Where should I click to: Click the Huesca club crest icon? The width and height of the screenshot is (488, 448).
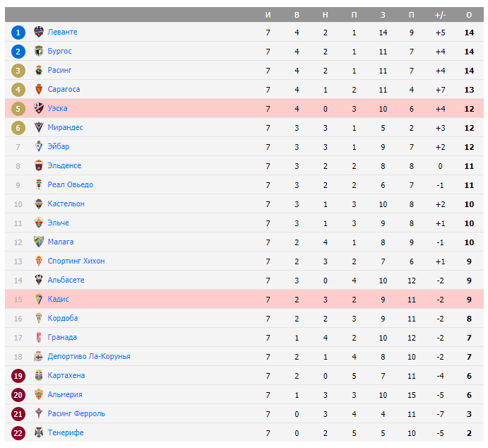39,109
